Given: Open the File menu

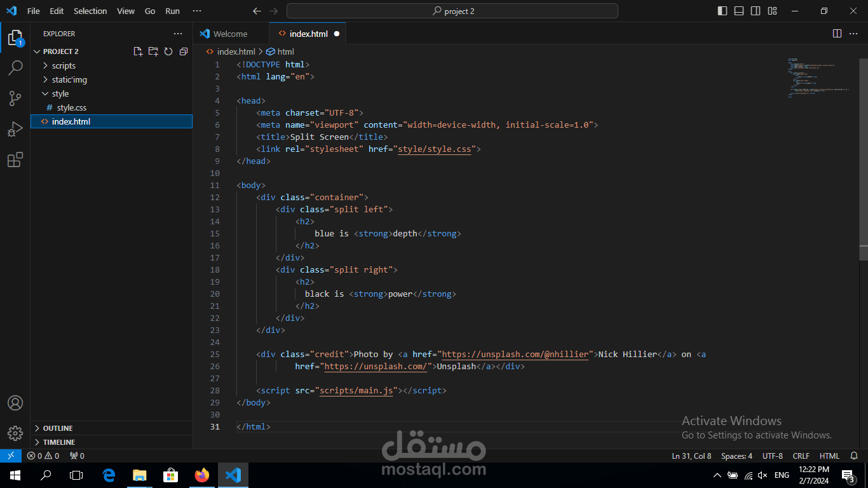Looking at the screenshot, I should click(x=33, y=11).
